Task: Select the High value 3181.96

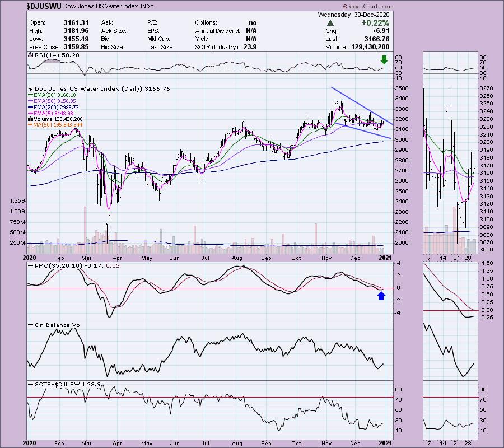Action: point(76,31)
